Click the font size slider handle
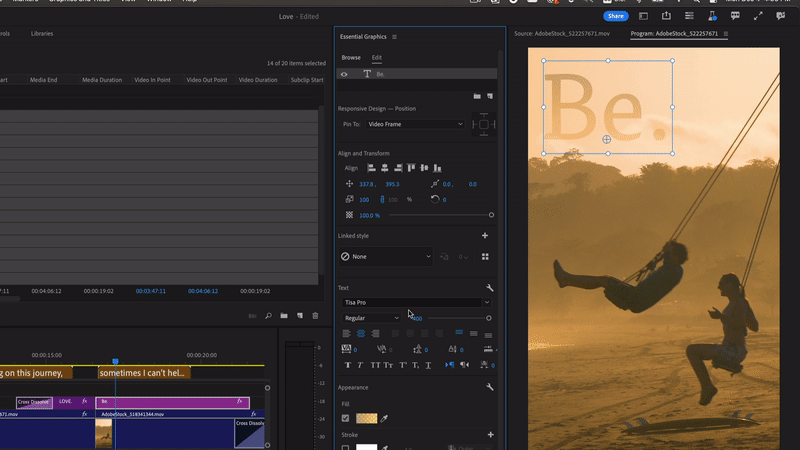The height and width of the screenshot is (450, 800). 489,318
